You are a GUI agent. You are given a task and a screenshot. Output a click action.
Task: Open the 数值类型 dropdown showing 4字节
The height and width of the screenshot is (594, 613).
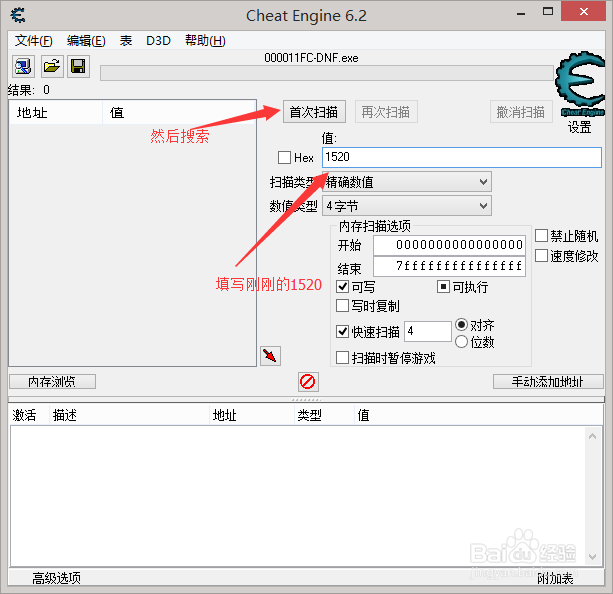407,206
